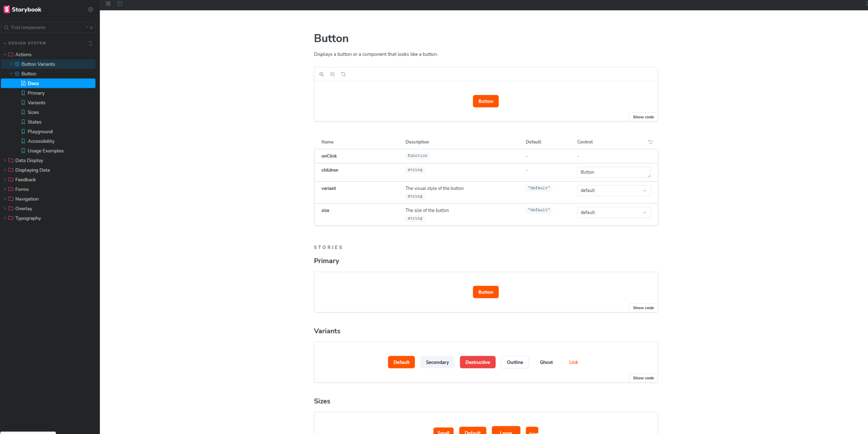Focus the Find components search box
This screenshot has width=868, height=434.
point(48,28)
